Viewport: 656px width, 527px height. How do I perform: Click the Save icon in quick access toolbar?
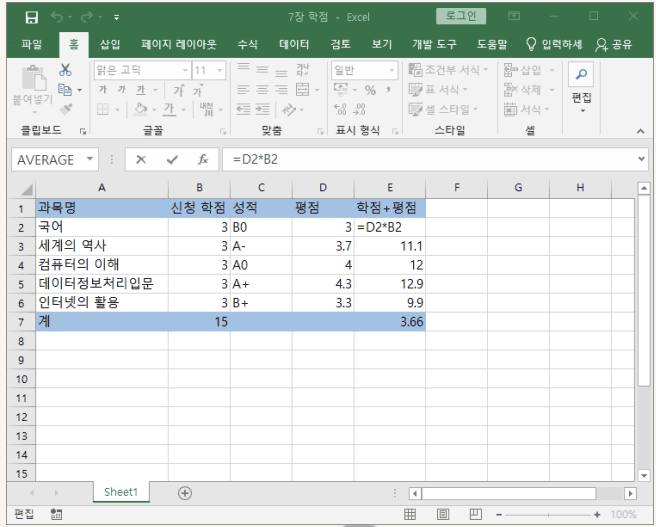tap(31, 17)
